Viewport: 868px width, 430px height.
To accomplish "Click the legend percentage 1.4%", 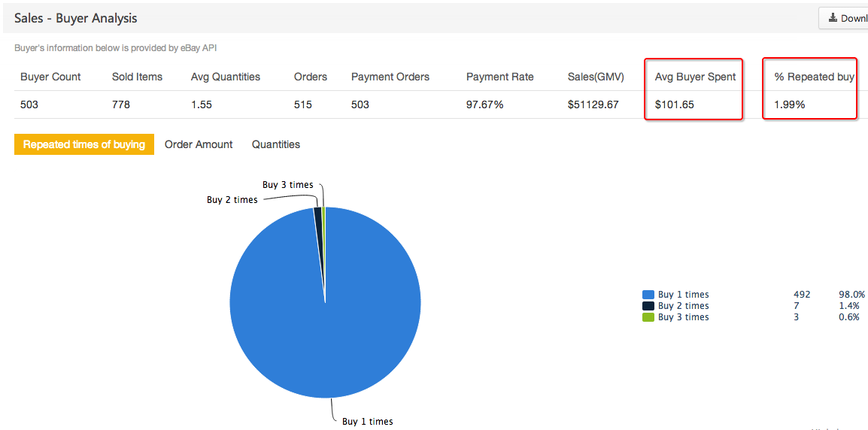I will 850,306.
